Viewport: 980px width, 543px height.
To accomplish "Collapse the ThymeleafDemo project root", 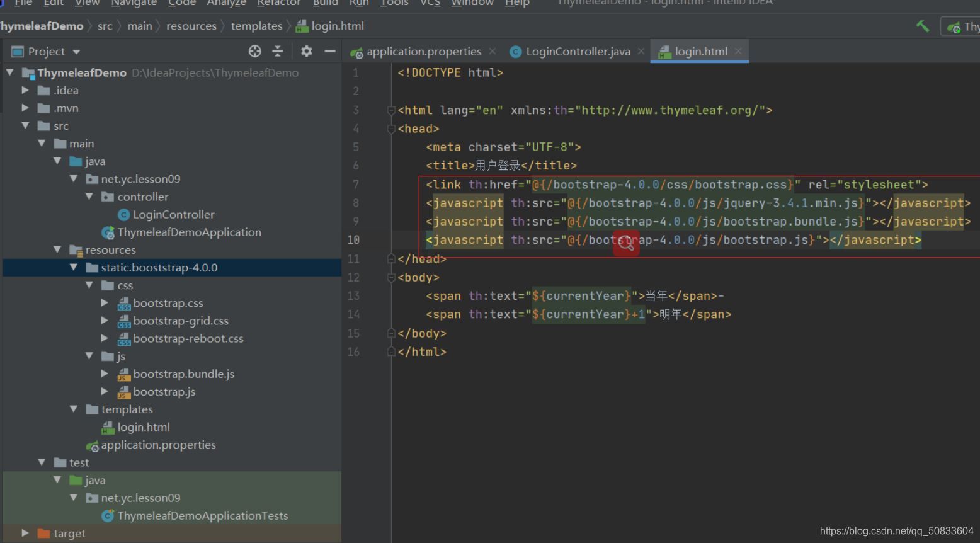I will (10, 72).
